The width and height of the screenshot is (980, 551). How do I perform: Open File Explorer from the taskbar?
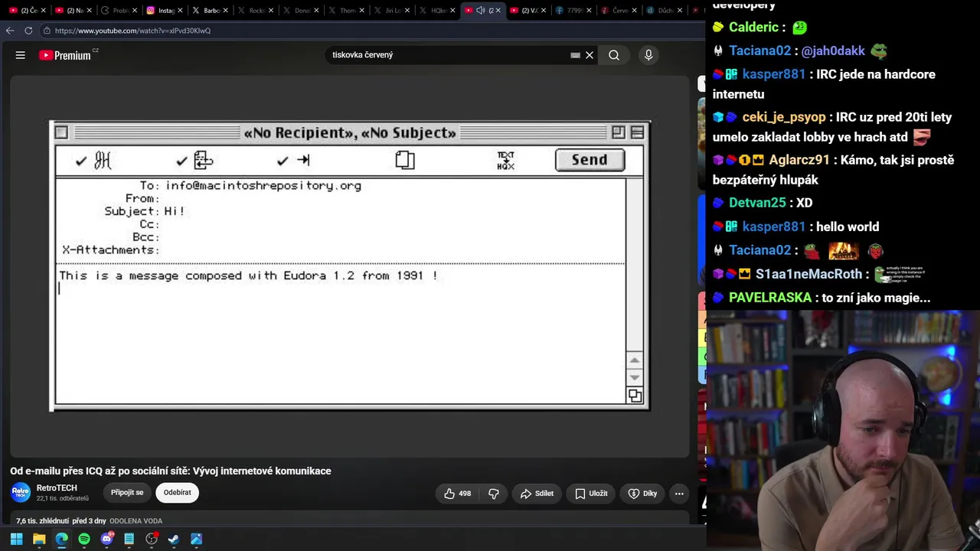tap(39, 539)
